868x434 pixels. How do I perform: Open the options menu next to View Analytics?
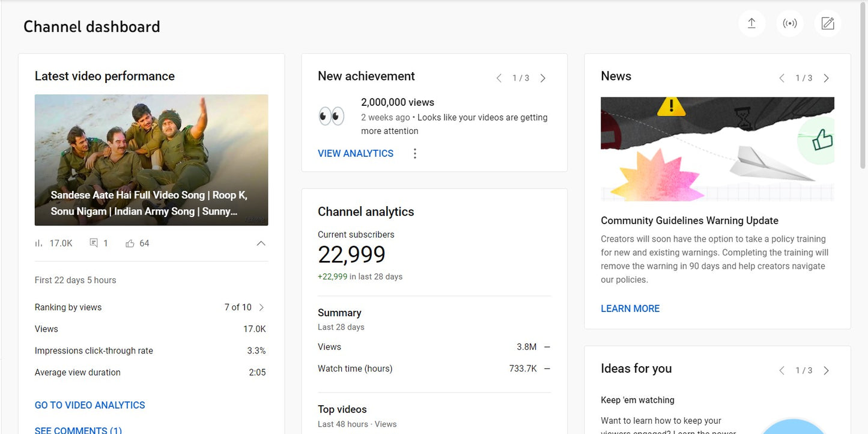pos(414,153)
